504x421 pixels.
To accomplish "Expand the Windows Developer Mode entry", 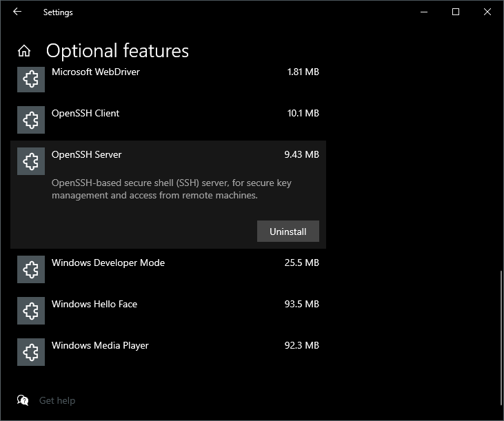I will point(168,269).
